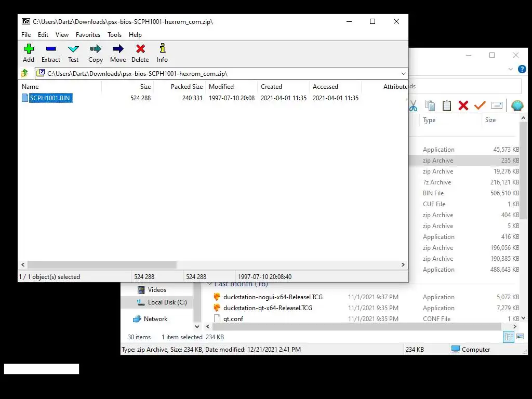Click the Copy toolbar icon in 7-Zip

click(96, 53)
